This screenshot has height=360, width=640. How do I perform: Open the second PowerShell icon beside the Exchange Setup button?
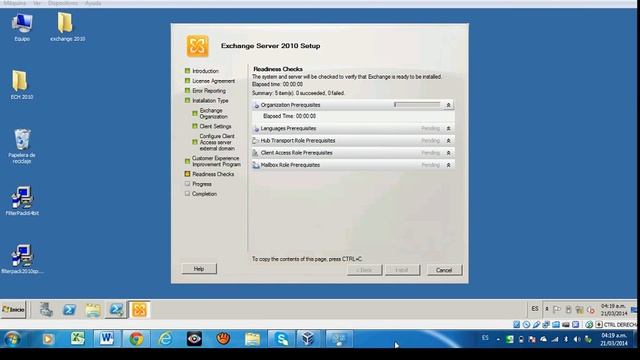(116, 310)
